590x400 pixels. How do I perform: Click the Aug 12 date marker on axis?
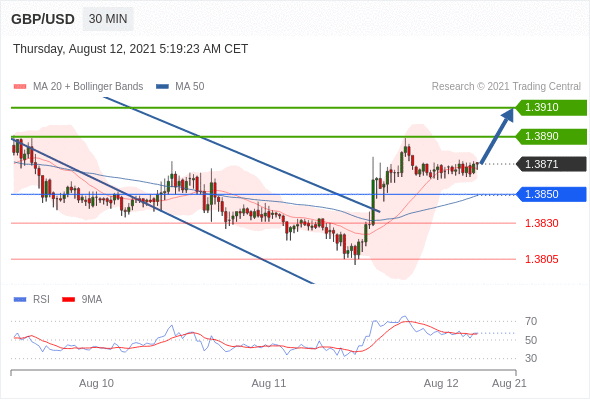(x=441, y=383)
